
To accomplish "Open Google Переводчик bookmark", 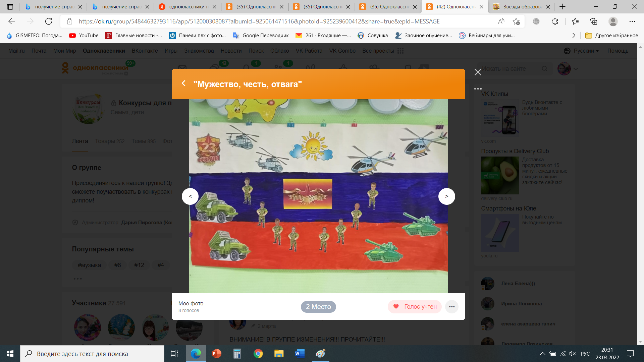I will coord(261,36).
